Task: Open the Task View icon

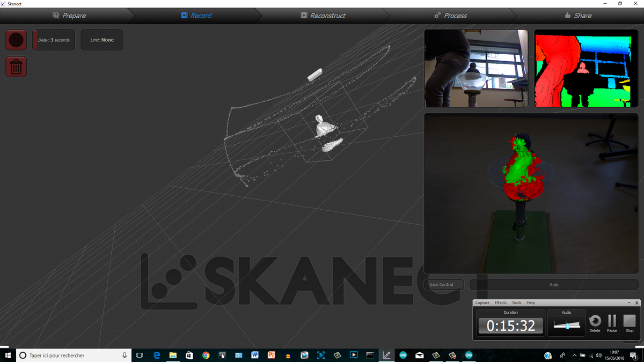Action: [140, 355]
